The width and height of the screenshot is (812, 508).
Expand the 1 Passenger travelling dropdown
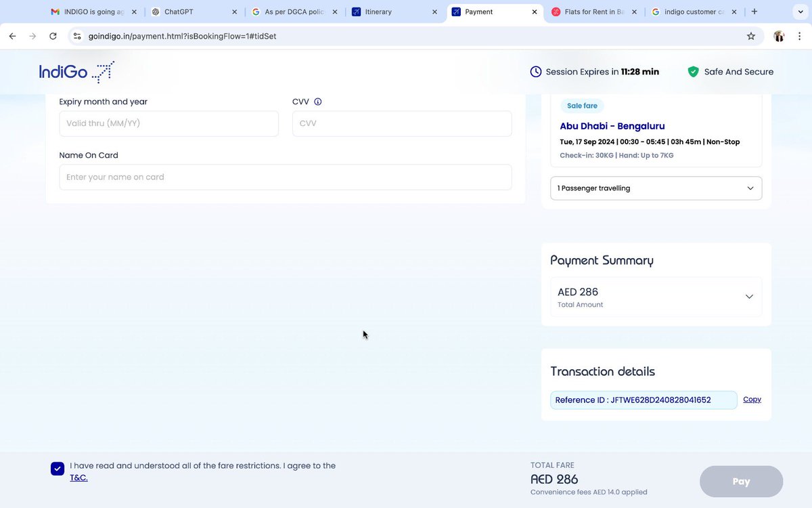coord(656,188)
